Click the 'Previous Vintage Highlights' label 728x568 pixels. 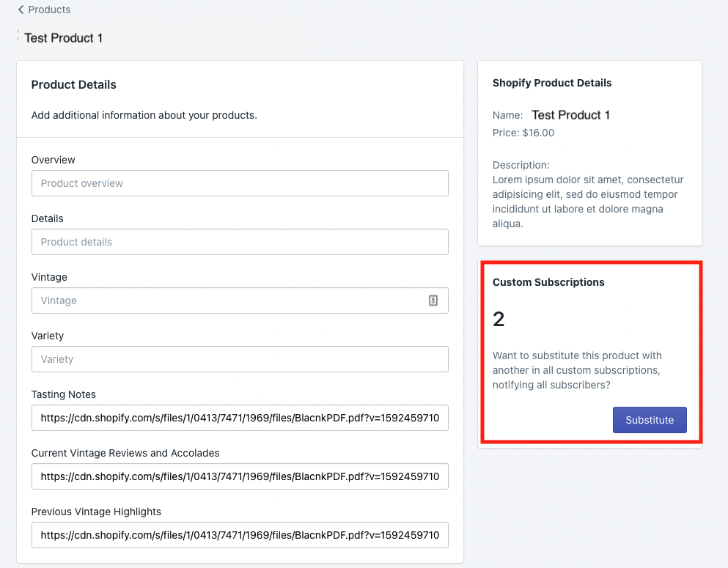[96, 512]
